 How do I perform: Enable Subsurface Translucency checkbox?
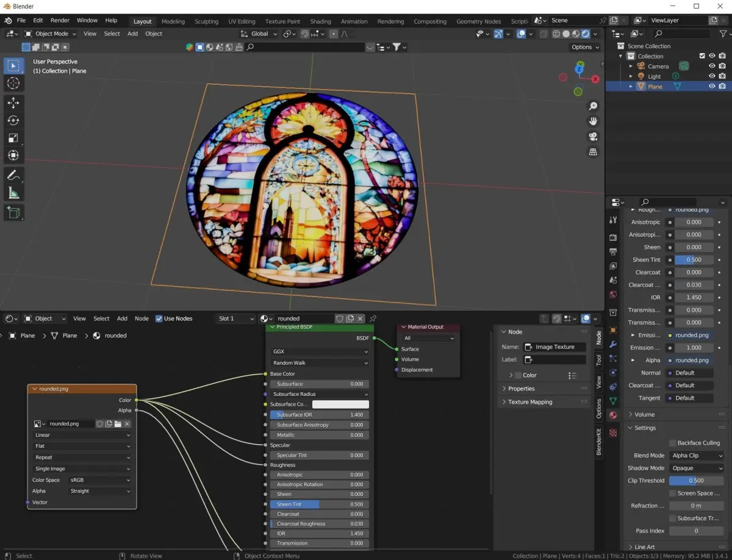click(672, 518)
